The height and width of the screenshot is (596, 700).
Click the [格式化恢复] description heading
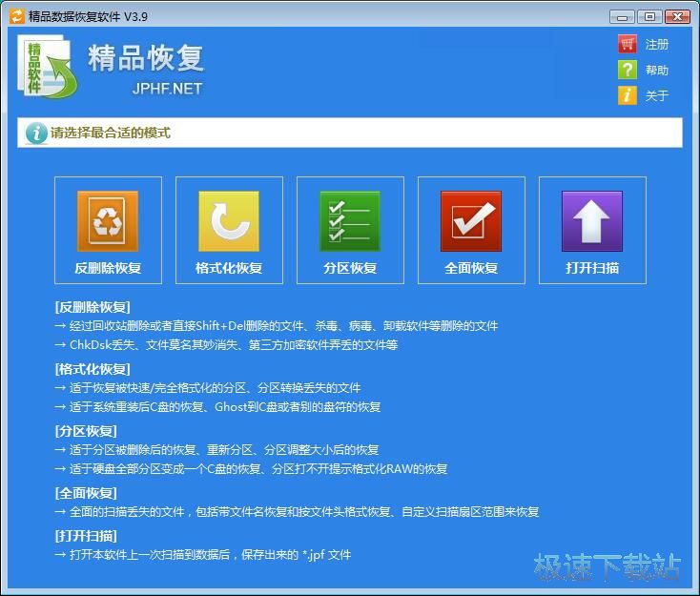point(93,369)
